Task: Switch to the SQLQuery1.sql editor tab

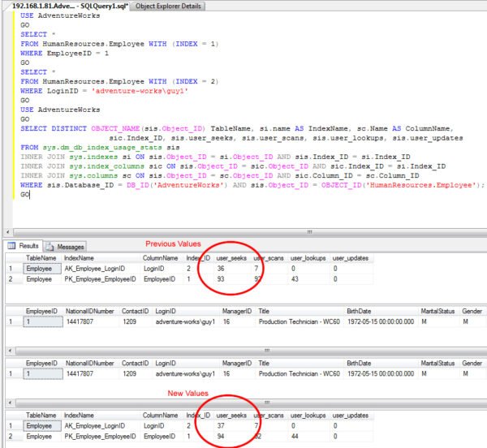Action: coord(69,6)
